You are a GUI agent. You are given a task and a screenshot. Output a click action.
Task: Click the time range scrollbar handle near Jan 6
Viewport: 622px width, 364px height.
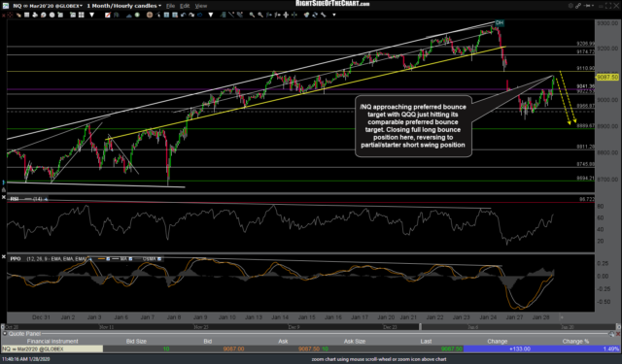pos(420,327)
